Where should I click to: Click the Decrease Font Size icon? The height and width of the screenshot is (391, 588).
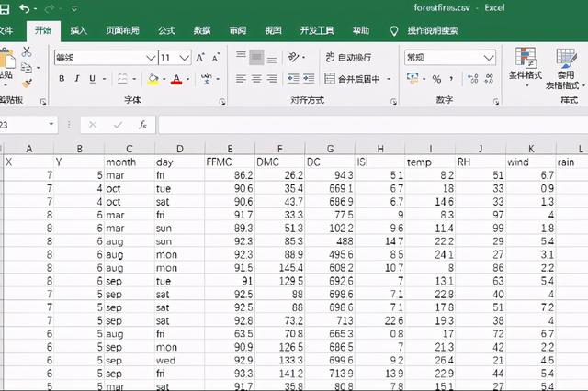(215, 58)
